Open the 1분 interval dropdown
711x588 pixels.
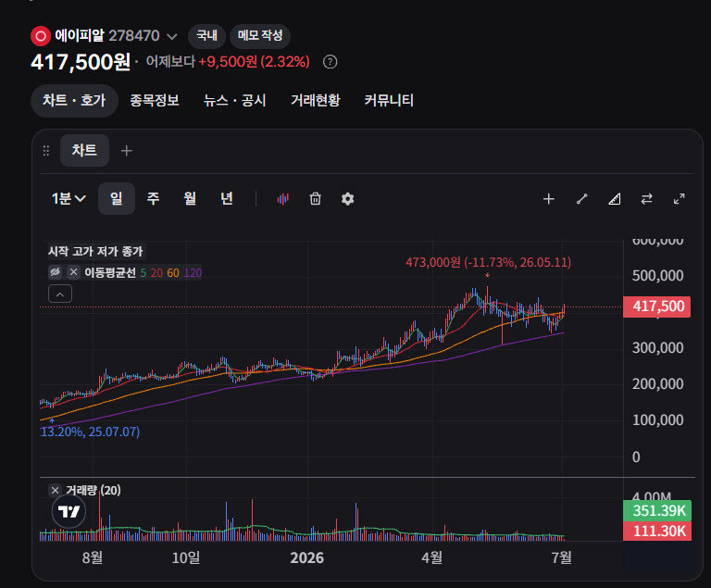(69, 199)
